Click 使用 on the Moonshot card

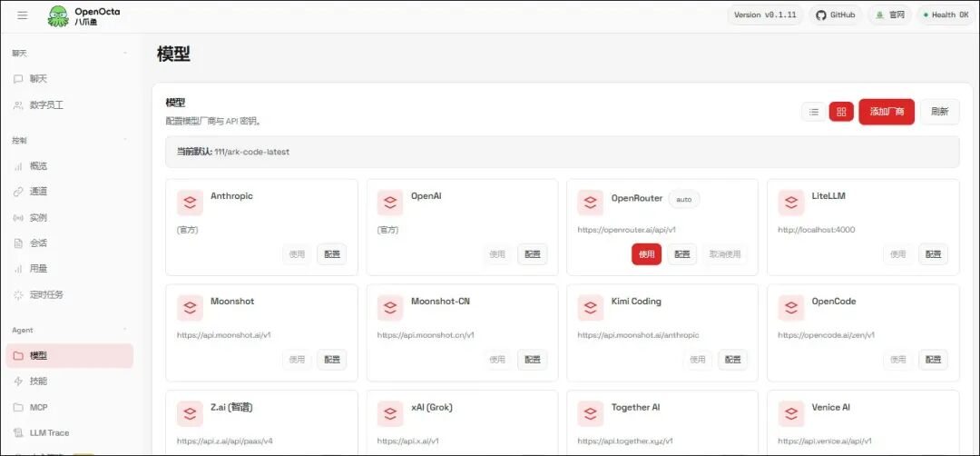(297, 360)
